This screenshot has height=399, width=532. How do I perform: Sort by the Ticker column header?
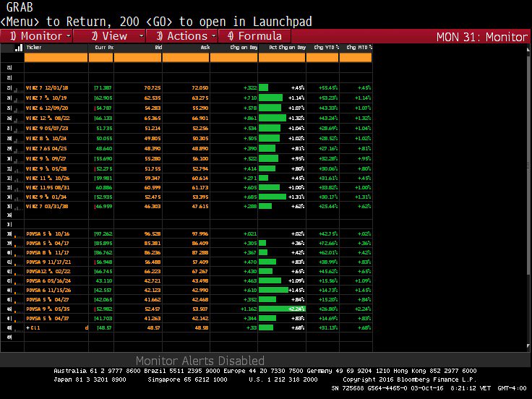(34, 48)
